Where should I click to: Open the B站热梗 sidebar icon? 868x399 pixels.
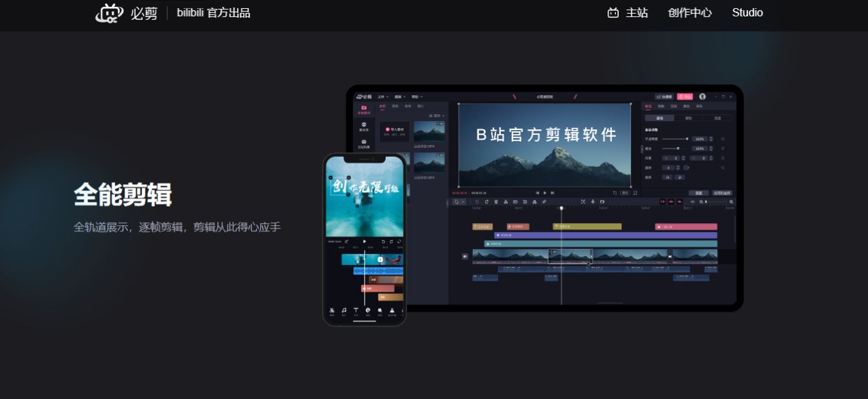[364, 144]
